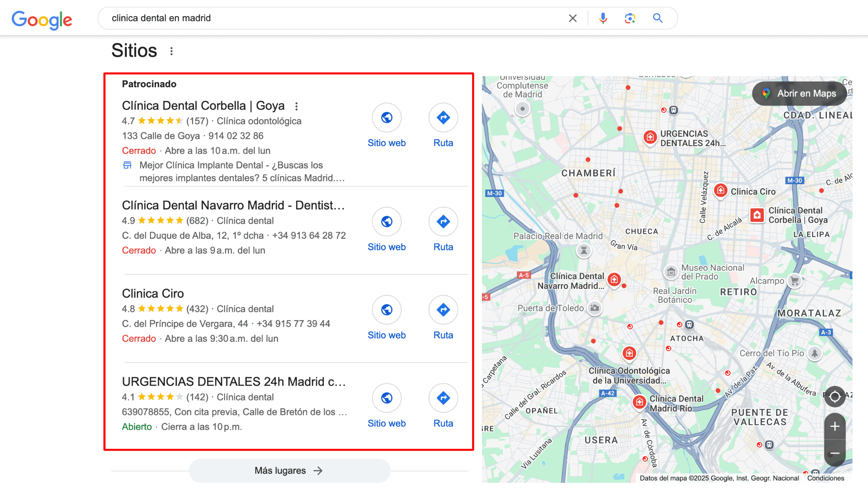
Task: Submit search with the magnifier icon
Action: 657,18
